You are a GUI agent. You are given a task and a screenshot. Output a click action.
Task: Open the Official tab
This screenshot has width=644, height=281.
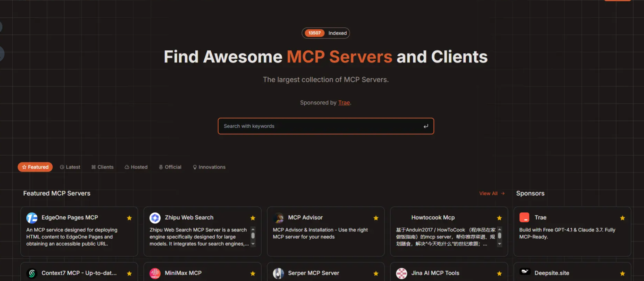[170, 167]
